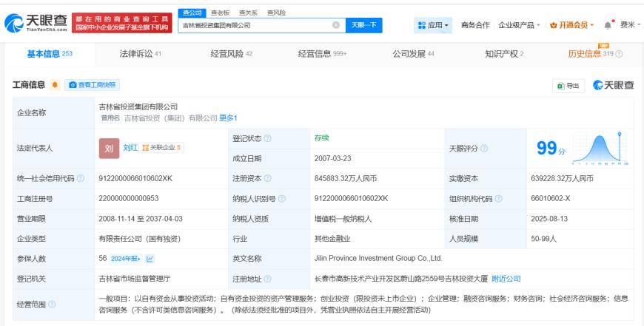Open legal representative 刘红 link
Screen dimensions: 644x326
[130, 148]
